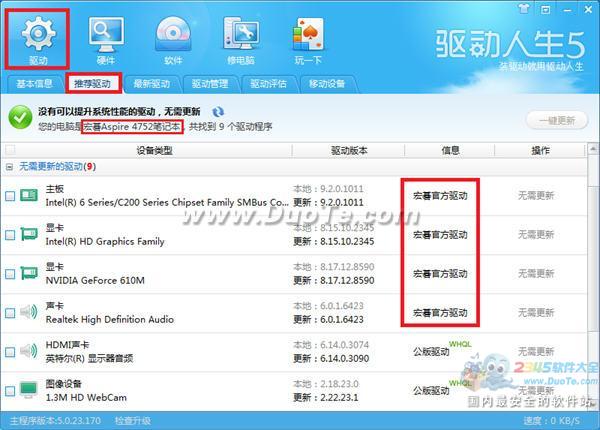Click NVIDIA GeForce 610M card icon
The height and width of the screenshot is (430, 600).
point(29,273)
